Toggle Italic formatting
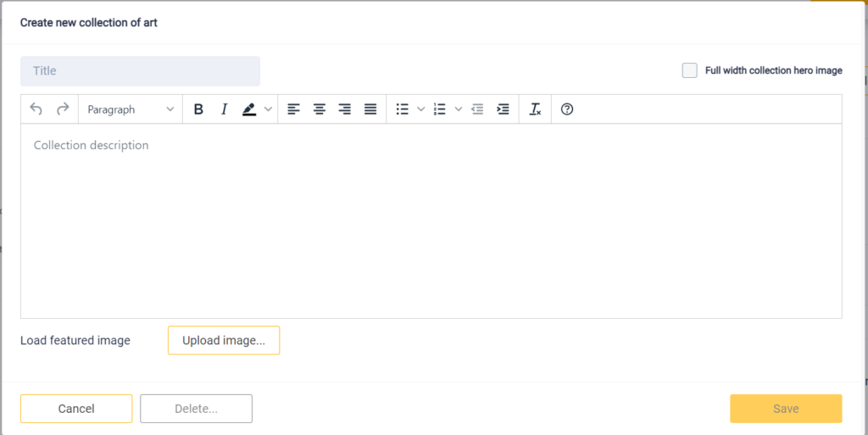 [224, 109]
